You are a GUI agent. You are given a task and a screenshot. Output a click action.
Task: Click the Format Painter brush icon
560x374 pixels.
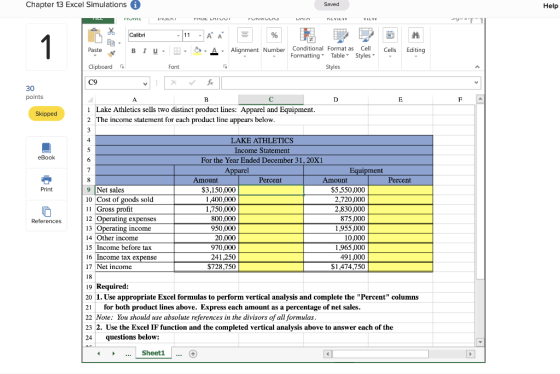pyautogui.click(x=111, y=54)
